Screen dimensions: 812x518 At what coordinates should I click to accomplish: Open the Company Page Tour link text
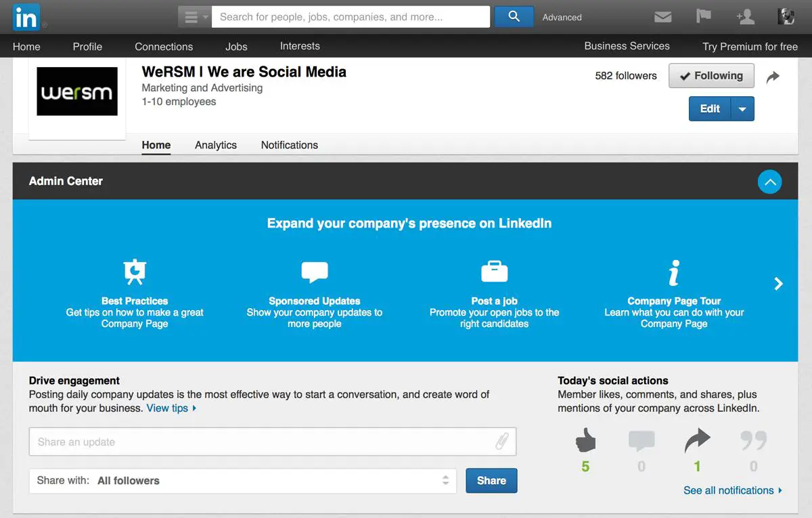pyautogui.click(x=674, y=301)
